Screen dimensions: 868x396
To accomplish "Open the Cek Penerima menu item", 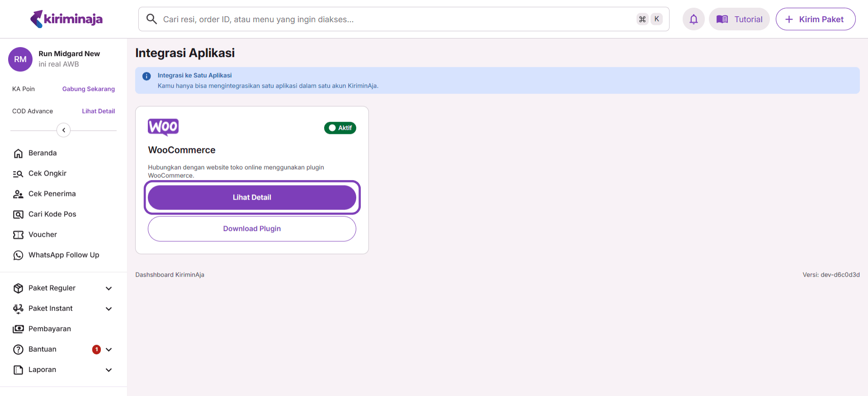I will [x=52, y=194].
